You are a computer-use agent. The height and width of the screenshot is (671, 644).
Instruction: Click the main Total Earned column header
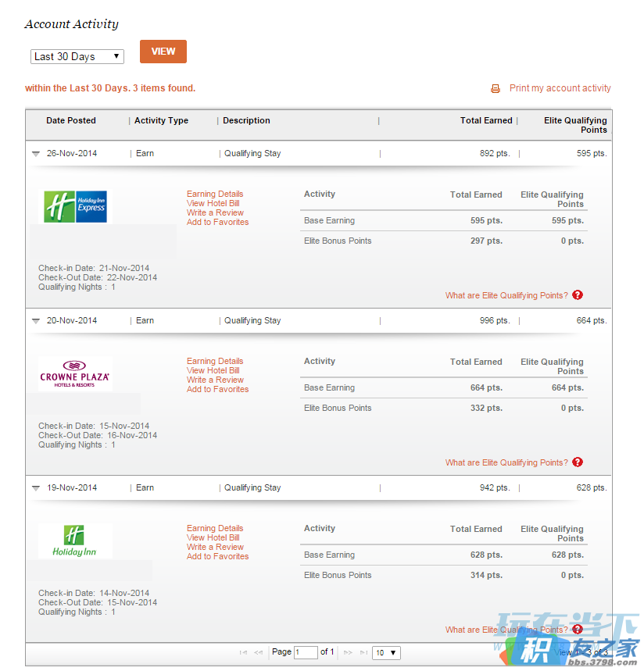point(486,120)
